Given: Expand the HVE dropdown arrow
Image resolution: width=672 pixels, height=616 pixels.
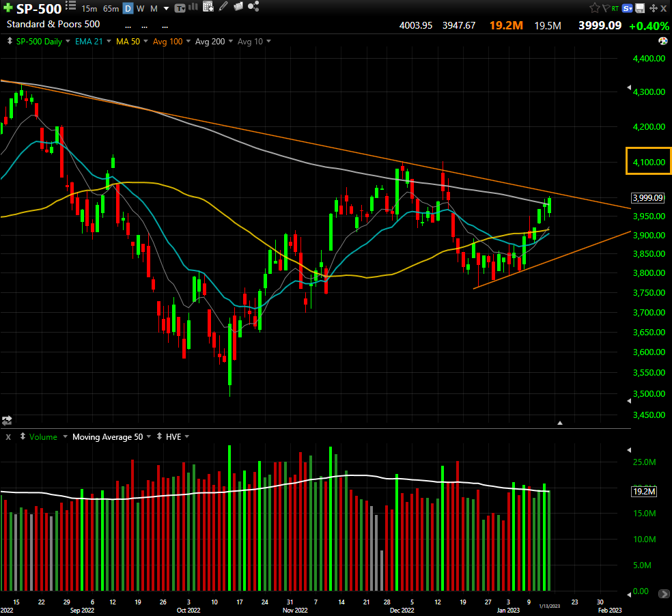Looking at the screenshot, I should pyautogui.click(x=187, y=436).
